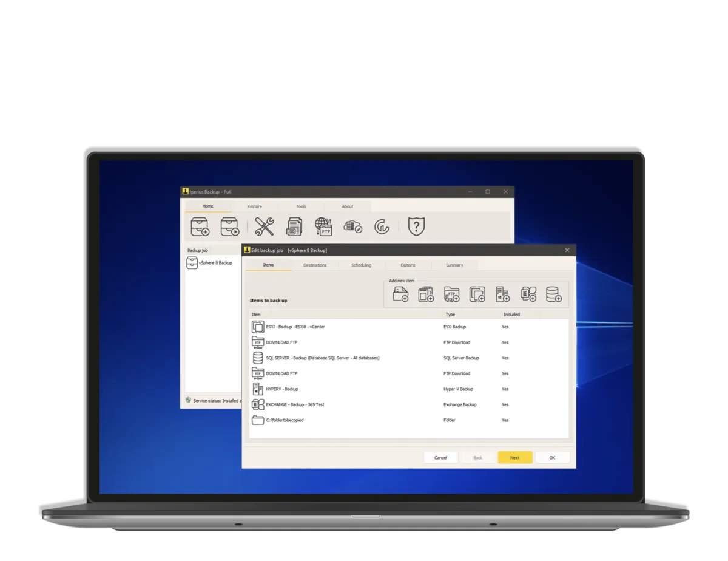The image size is (728, 561).
Task: Switch to the Home tab in Iperius Backup
Action: click(x=208, y=206)
